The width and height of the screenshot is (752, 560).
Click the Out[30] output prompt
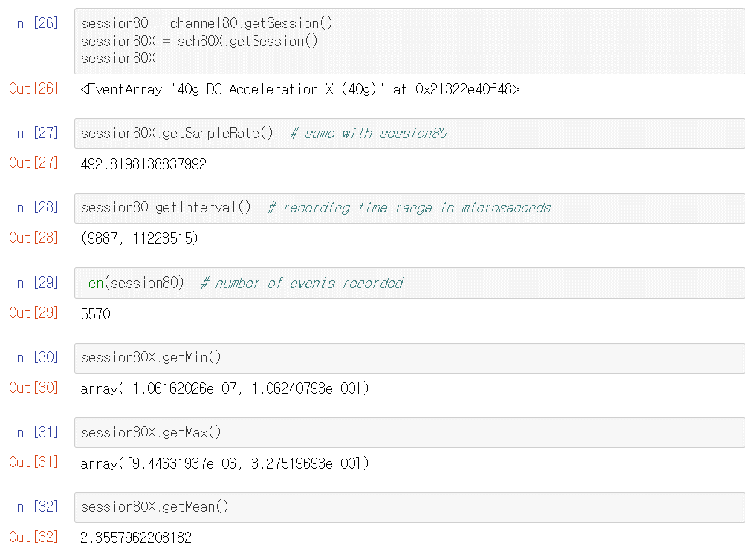point(34,388)
